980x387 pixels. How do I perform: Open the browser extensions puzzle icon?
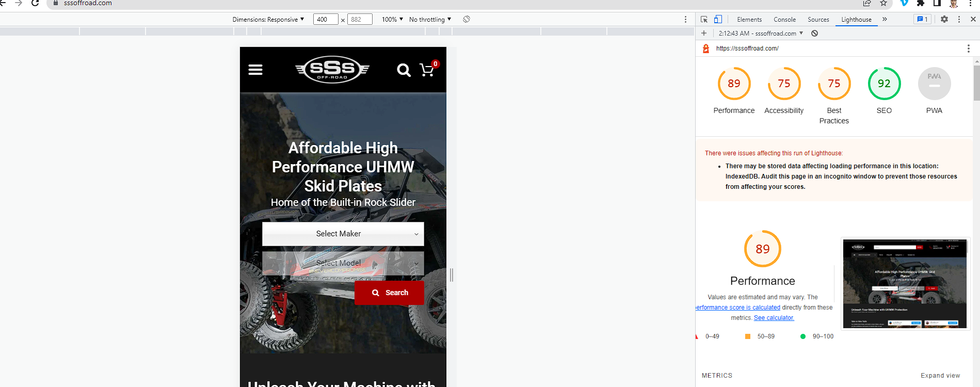tap(921, 3)
